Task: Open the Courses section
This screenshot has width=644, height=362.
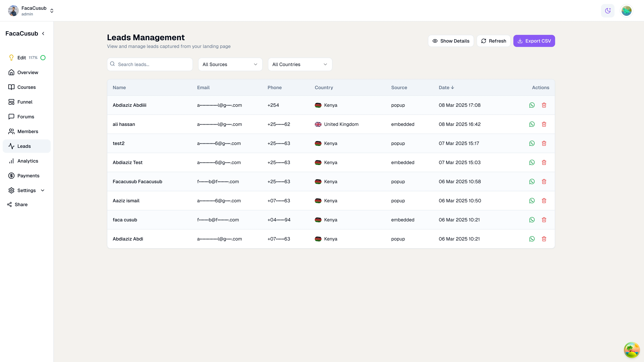Action: (27, 87)
